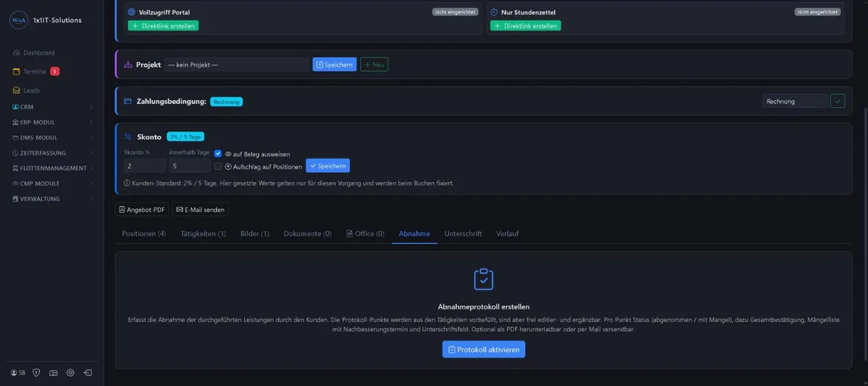Click the Protokoll aktivieren button
868x386 pixels.
[484, 349]
